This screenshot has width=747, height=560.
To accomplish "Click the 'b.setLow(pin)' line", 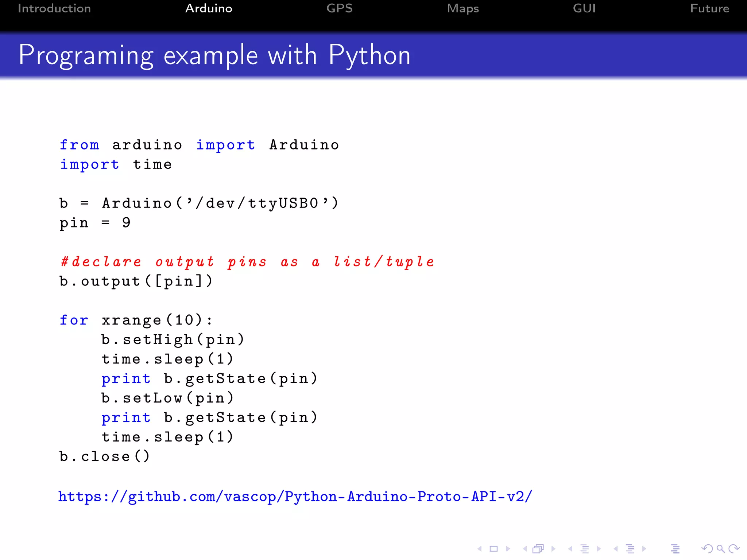I will (167, 398).
